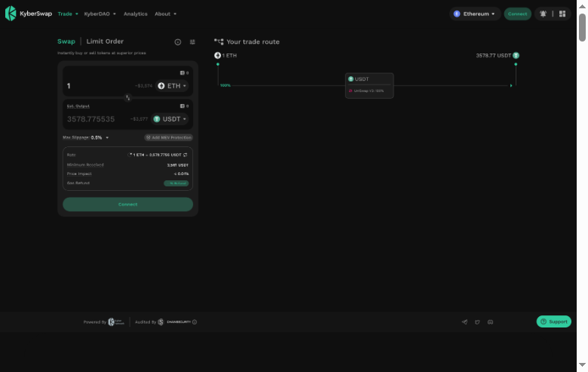Click the Gas Refund label
The image size is (588, 372).
click(x=78, y=183)
